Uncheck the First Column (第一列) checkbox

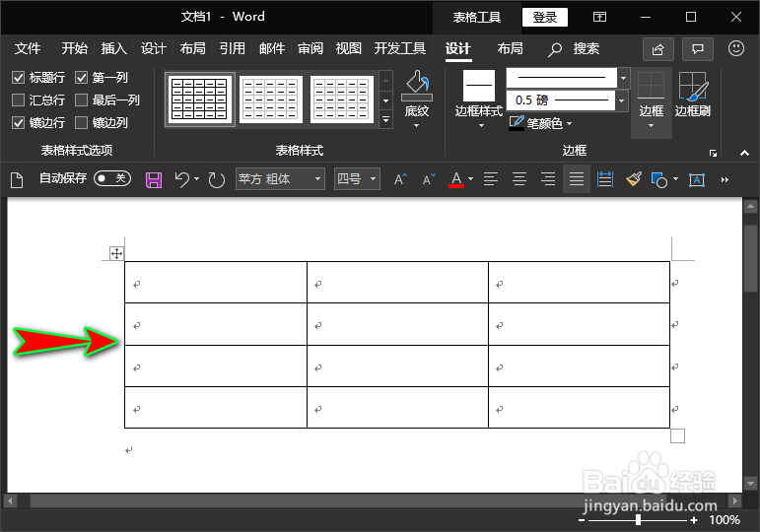coord(81,78)
